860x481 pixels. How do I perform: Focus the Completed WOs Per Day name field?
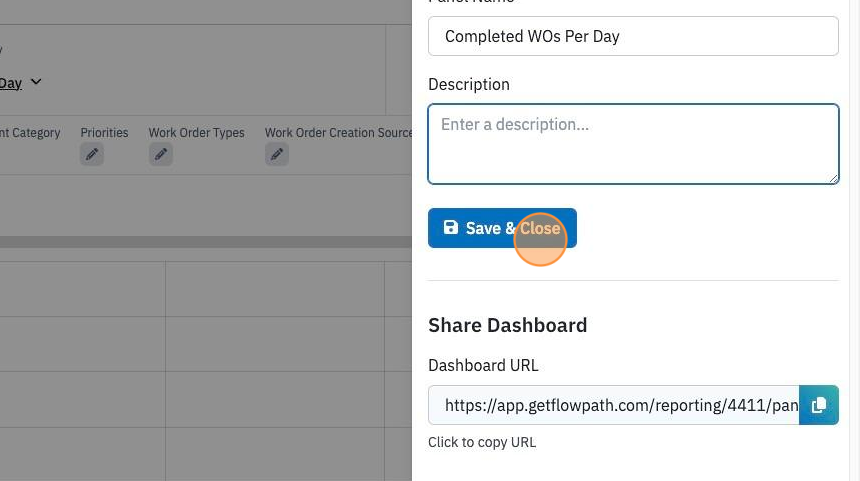[x=633, y=36]
